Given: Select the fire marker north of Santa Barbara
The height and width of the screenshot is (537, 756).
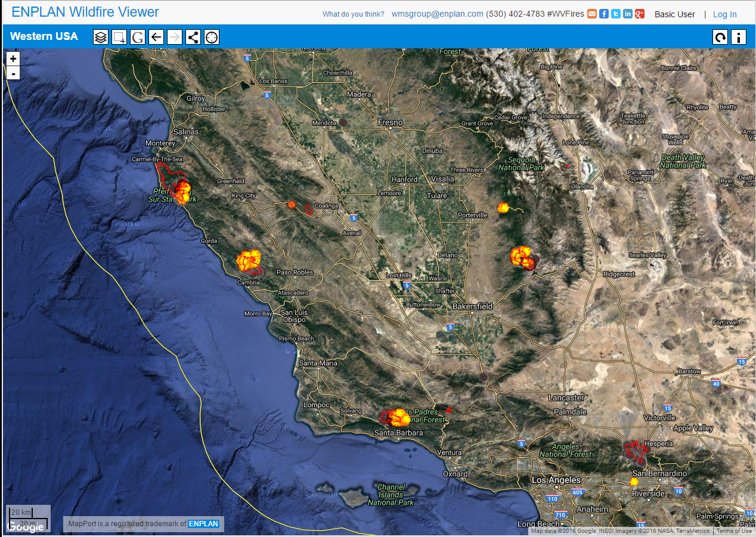Looking at the screenshot, I should (x=398, y=417).
